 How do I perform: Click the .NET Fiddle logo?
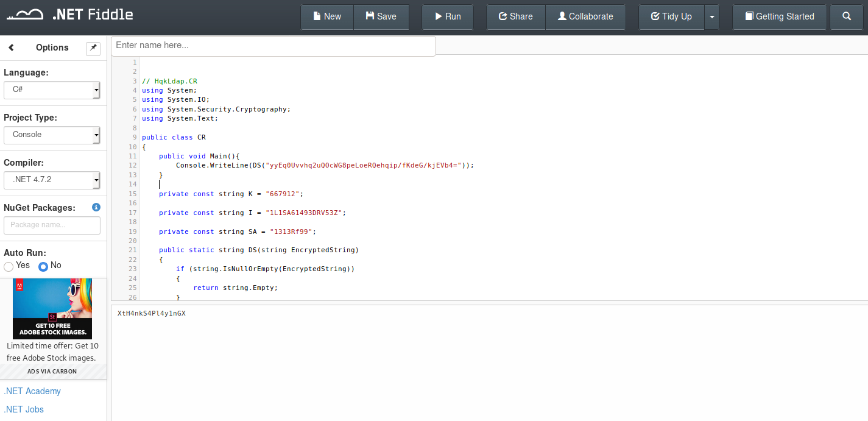(69, 15)
